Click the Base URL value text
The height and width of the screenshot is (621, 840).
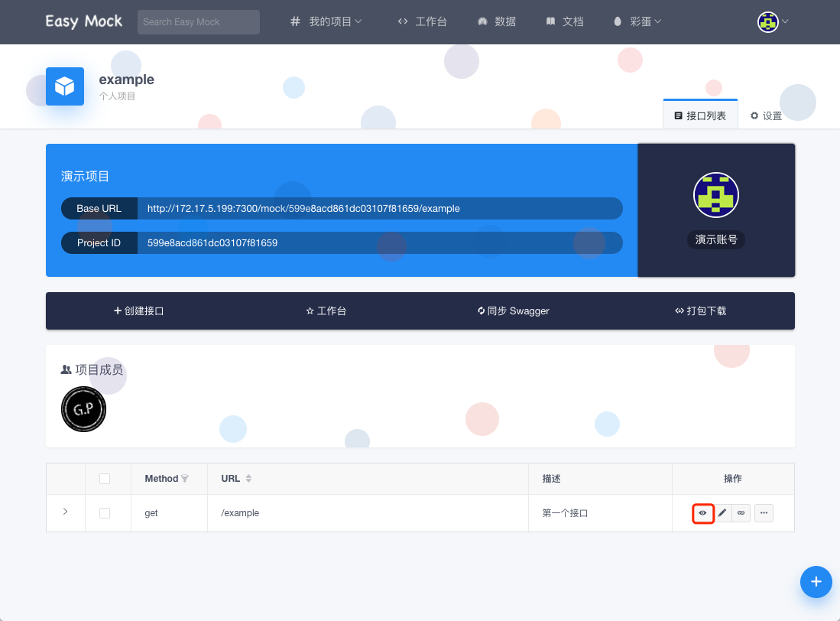click(303, 209)
